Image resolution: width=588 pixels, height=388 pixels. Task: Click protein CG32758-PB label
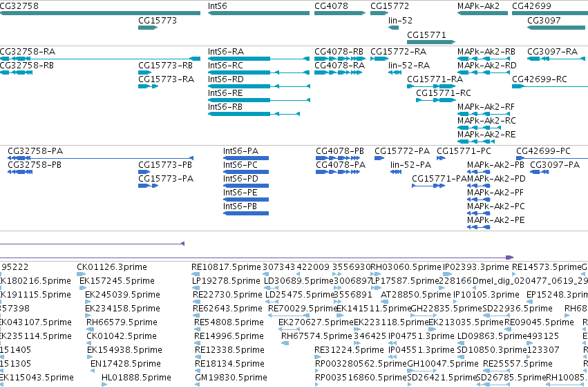pyautogui.click(x=35, y=165)
